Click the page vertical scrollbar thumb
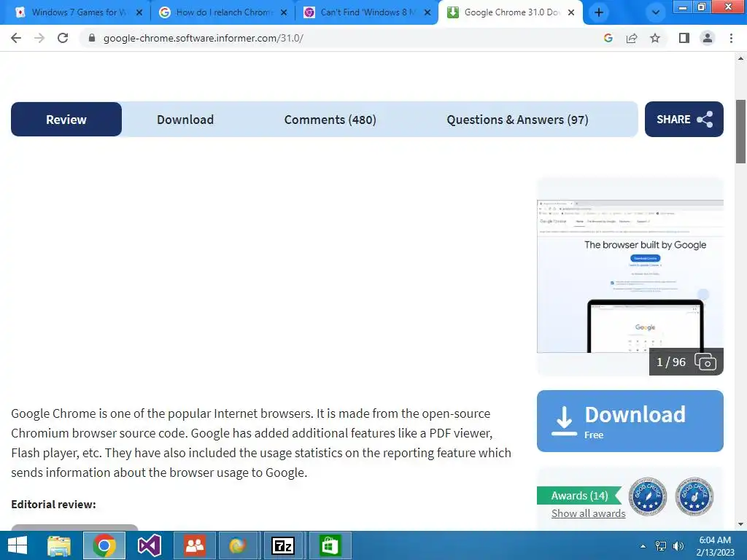 click(x=740, y=131)
